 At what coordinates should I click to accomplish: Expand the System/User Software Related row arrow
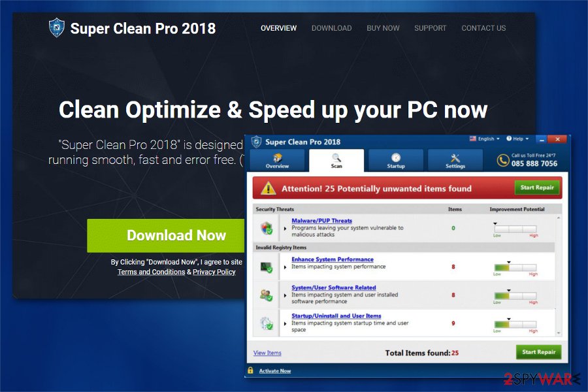click(x=286, y=295)
